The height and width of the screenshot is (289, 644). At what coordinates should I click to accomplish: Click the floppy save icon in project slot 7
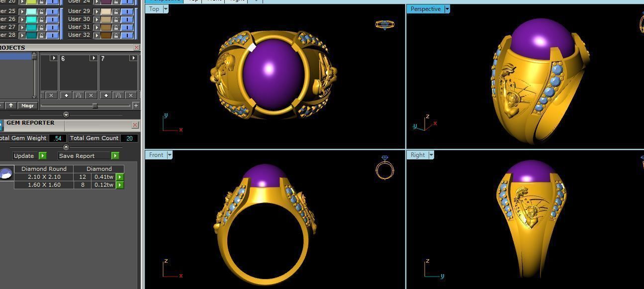coord(118,95)
